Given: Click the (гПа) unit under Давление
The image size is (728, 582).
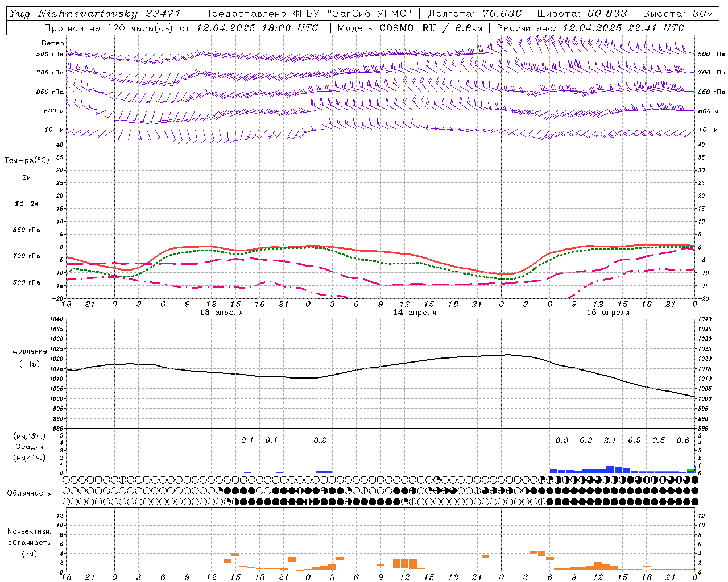Looking at the screenshot, I should pos(30,364).
